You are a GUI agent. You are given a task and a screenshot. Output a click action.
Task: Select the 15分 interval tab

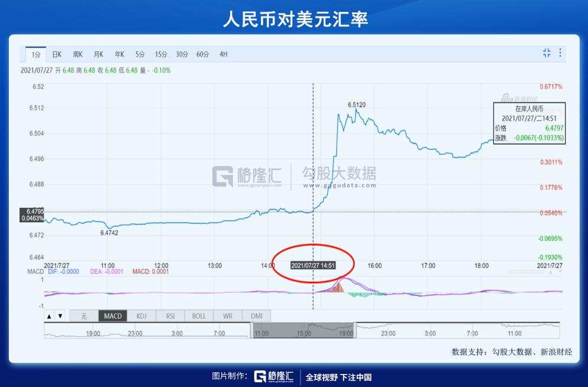point(161,54)
